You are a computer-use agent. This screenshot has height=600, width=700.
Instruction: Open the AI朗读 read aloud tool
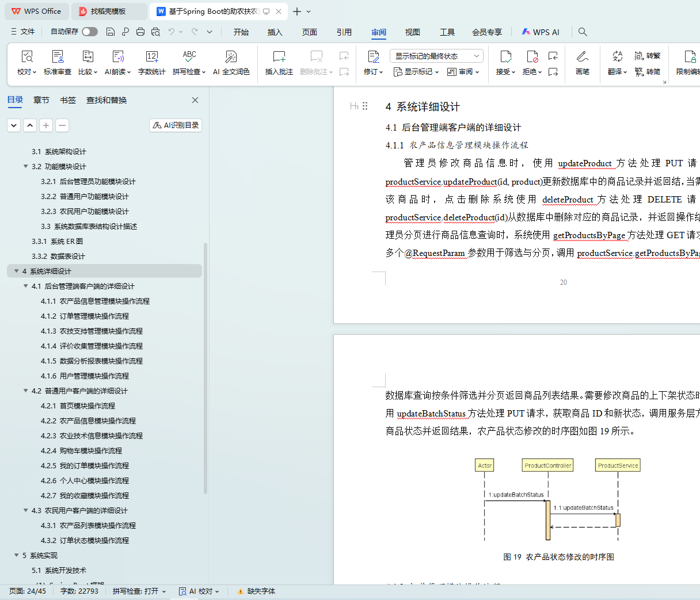pos(117,57)
